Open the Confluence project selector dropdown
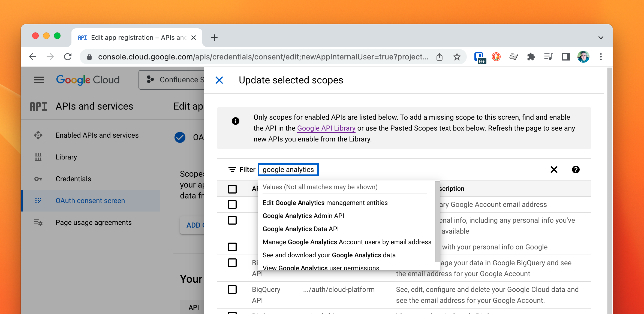644x314 pixels. [172, 80]
